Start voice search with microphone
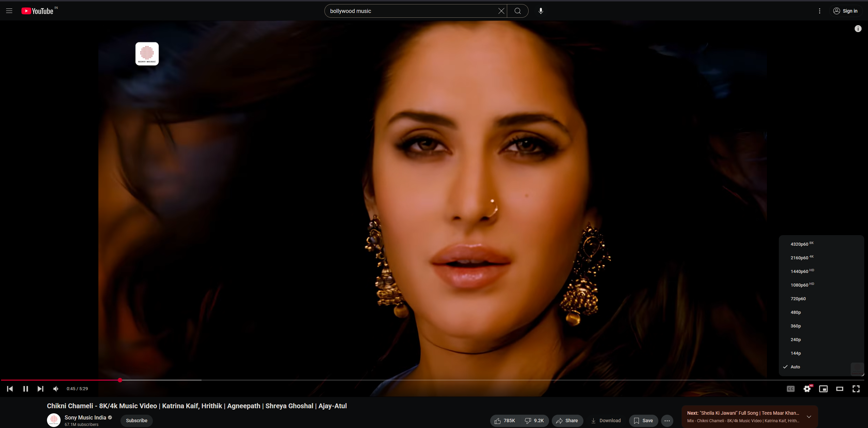Viewport: 868px width, 428px height. pos(541,11)
